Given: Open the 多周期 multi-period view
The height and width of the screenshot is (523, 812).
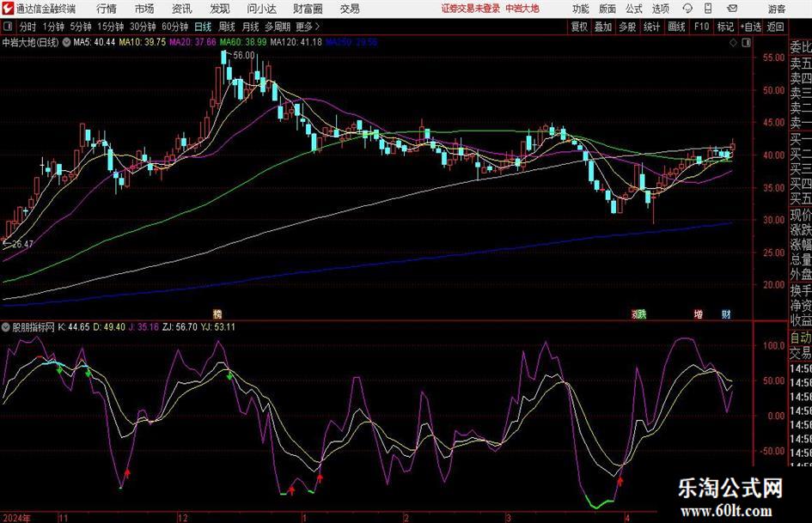Looking at the screenshot, I should click(278, 27).
